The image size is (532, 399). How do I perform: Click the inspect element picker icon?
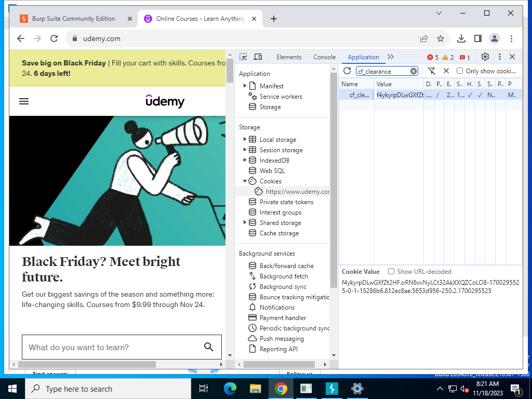pyautogui.click(x=243, y=57)
